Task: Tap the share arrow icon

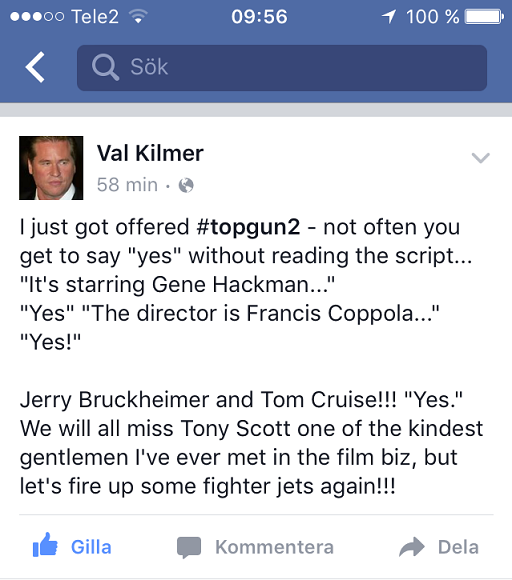Action: (x=412, y=547)
